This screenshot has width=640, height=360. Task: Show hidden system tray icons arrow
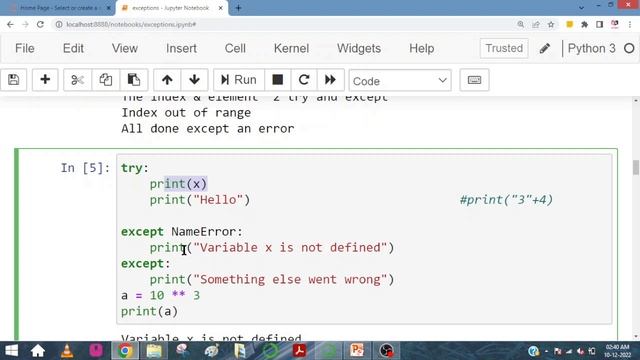pos(547,351)
